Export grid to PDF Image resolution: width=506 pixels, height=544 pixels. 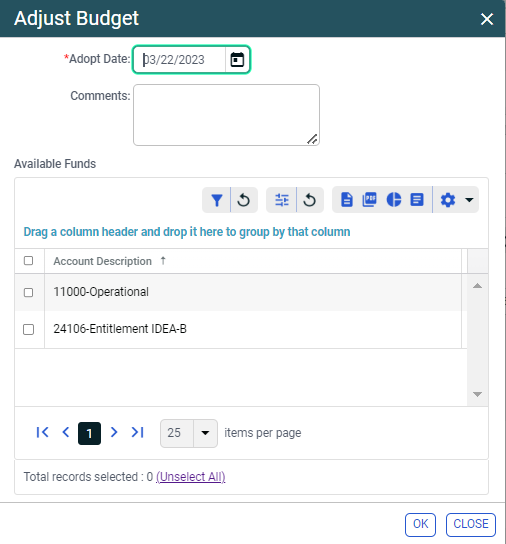(x=369, y=200)
